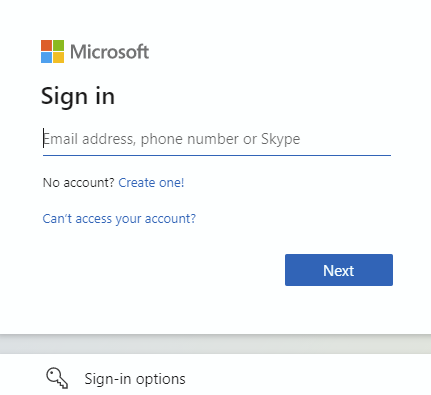
Task: Click the word Skype in the placeholder
Action: [x=280, y=139]
